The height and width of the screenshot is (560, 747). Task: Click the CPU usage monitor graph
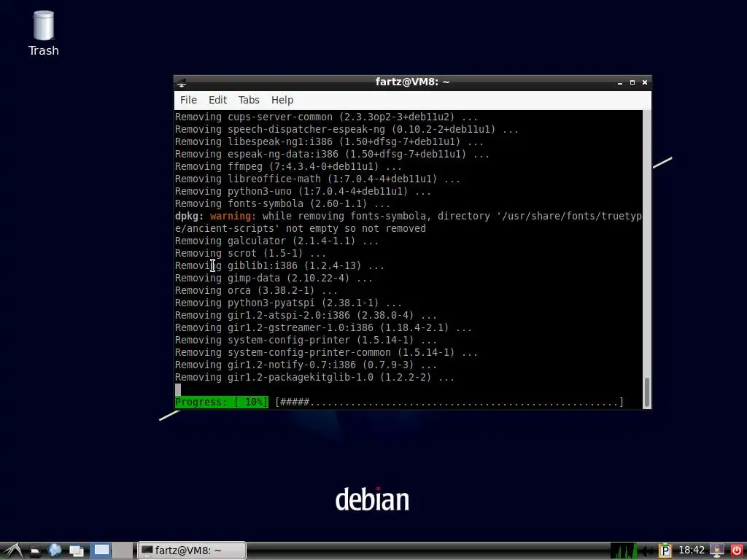624,551
